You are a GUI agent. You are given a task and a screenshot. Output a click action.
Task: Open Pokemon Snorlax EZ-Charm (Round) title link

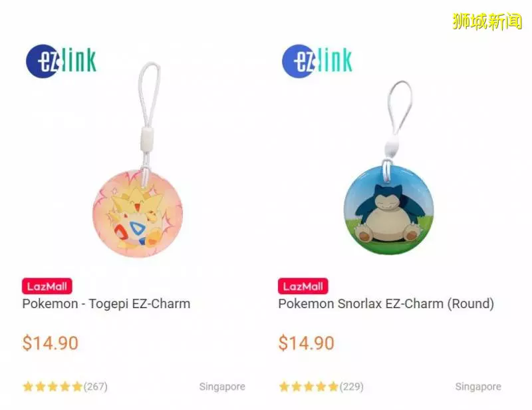(386, 304)
